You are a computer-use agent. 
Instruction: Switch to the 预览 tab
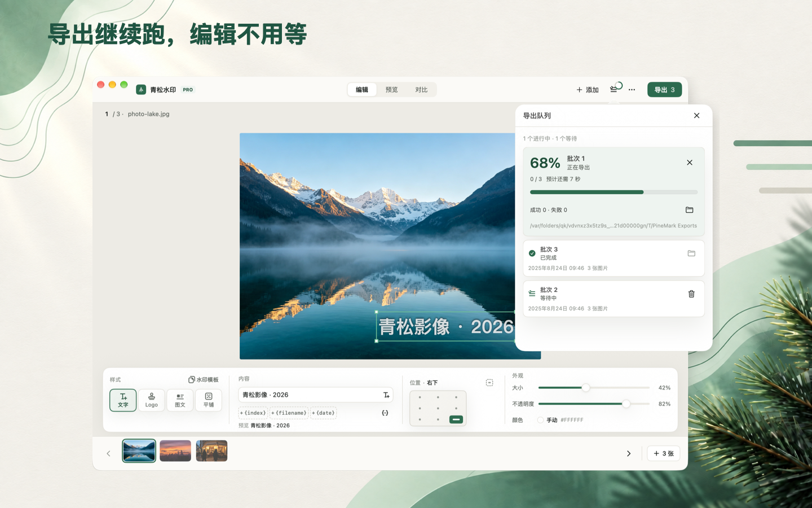[392, 90]
